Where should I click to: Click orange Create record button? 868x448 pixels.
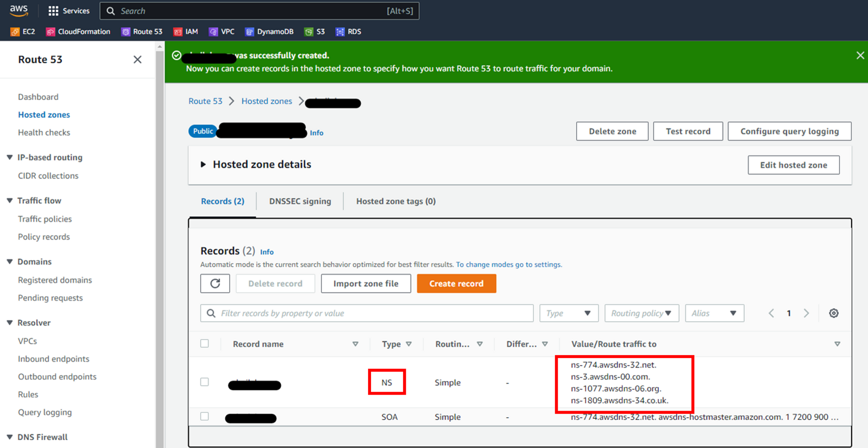456,283
